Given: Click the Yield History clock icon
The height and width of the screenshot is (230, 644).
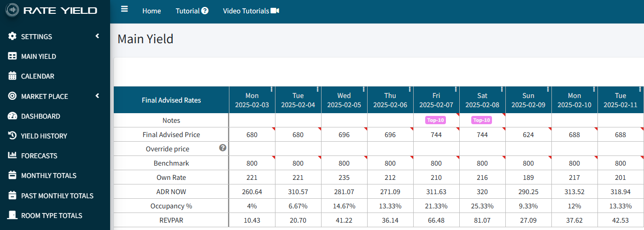Looking at the screenshot, I should point(12,136).
